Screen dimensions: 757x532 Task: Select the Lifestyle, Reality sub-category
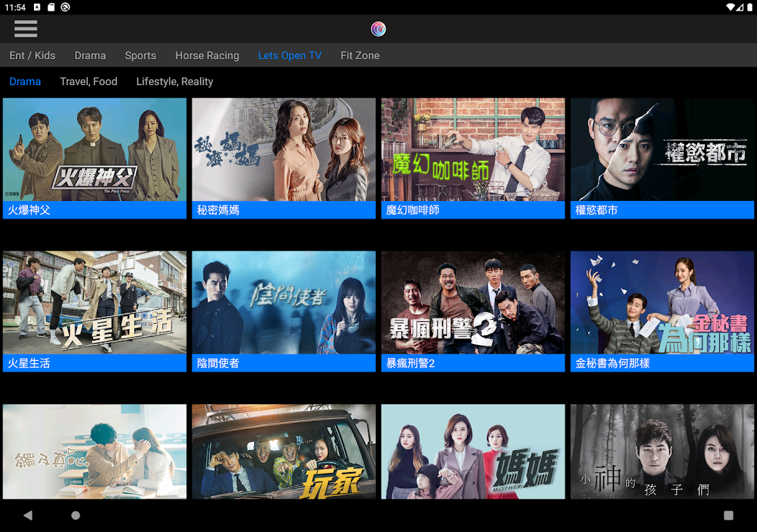tap(175, 82)
